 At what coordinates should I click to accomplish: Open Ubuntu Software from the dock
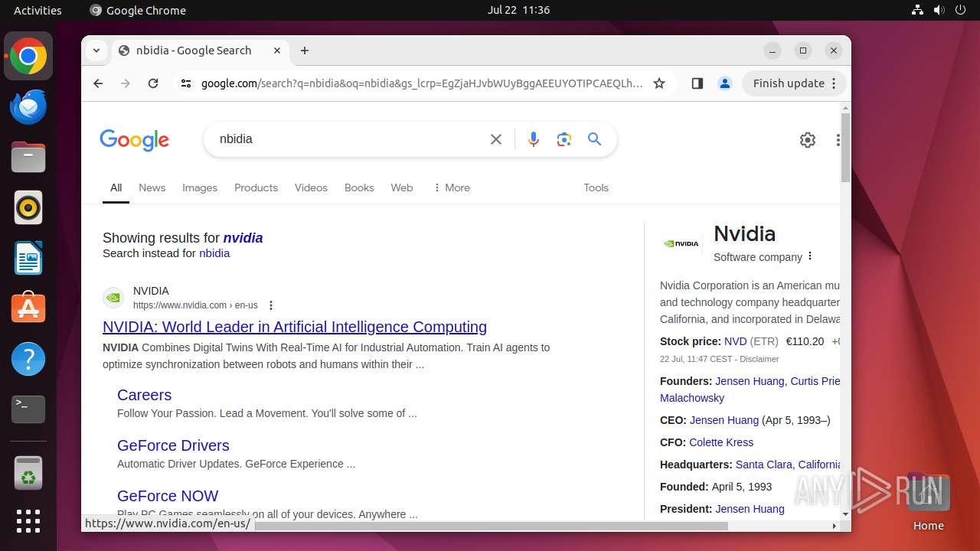28,309
